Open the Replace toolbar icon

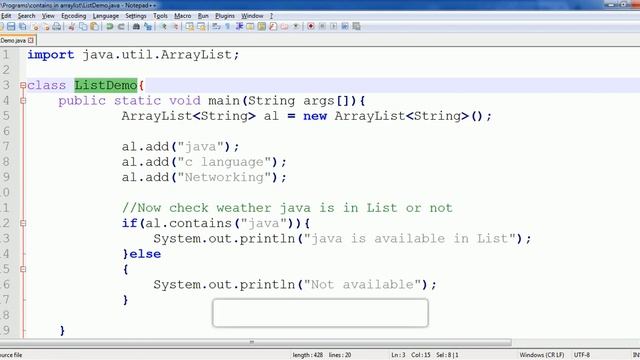pos(148,27)
